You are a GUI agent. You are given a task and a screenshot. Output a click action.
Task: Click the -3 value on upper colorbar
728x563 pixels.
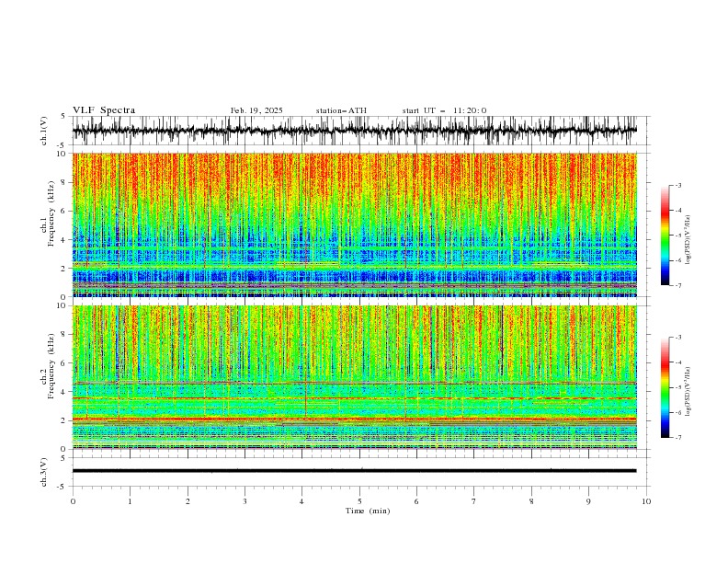tap(678, 185)
